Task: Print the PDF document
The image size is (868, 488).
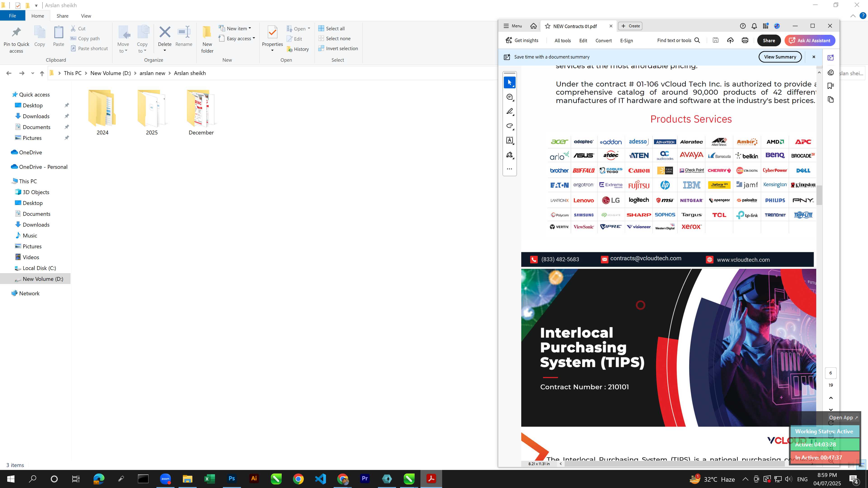Action: click(745, 40)
